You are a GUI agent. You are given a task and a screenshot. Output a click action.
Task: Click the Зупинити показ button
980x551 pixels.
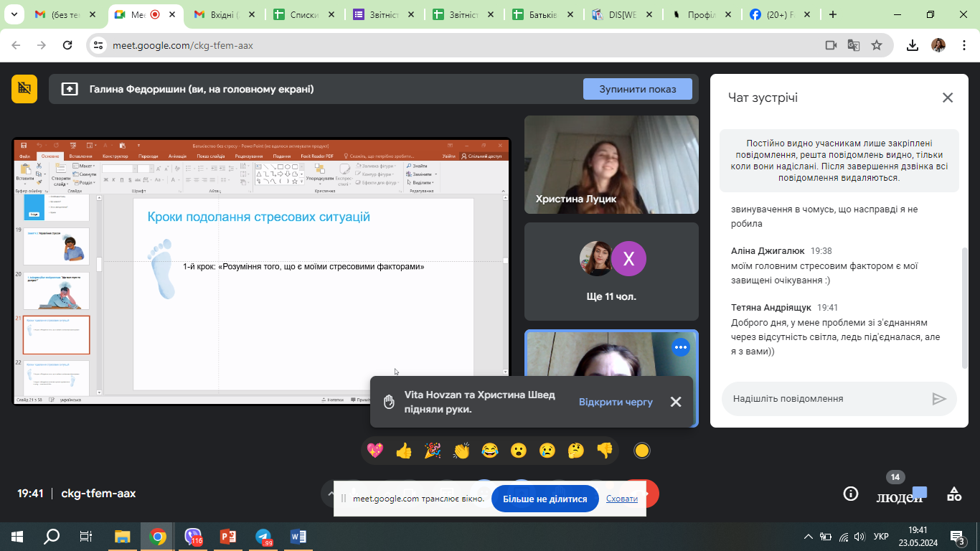pyautogui.click(x=638, y=89)
